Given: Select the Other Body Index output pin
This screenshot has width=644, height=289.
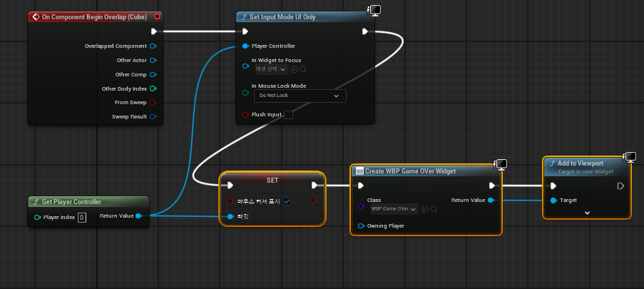Looking at the screenshot, I should coord(153,88).
